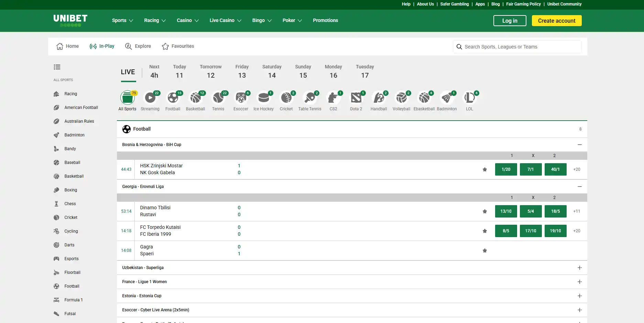The image size is (644, 323).
Task: Open the Streaming events filter icon
Action: click(x=150, y=98)
